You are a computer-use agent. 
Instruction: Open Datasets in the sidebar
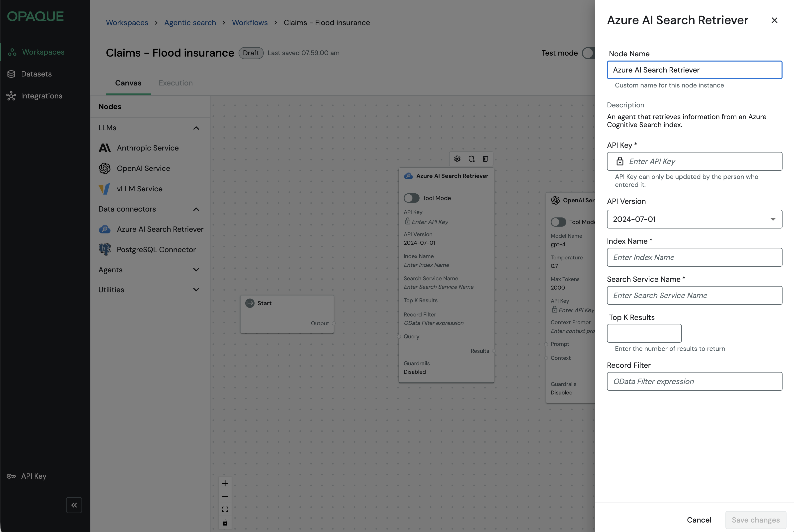(36, 74)
